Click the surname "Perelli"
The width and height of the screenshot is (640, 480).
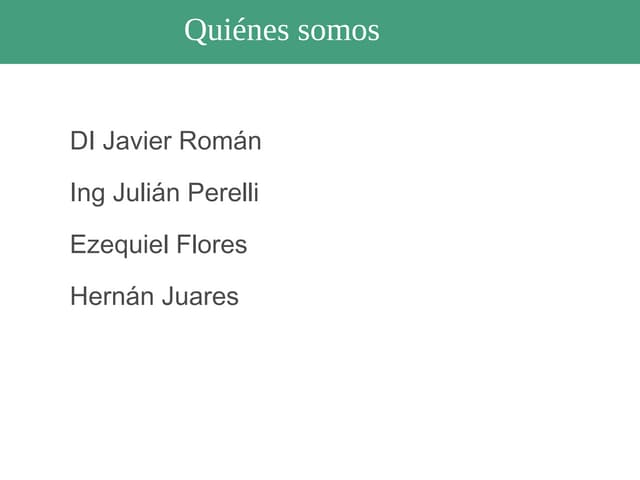pyautogui.click(x=223, y=193)
